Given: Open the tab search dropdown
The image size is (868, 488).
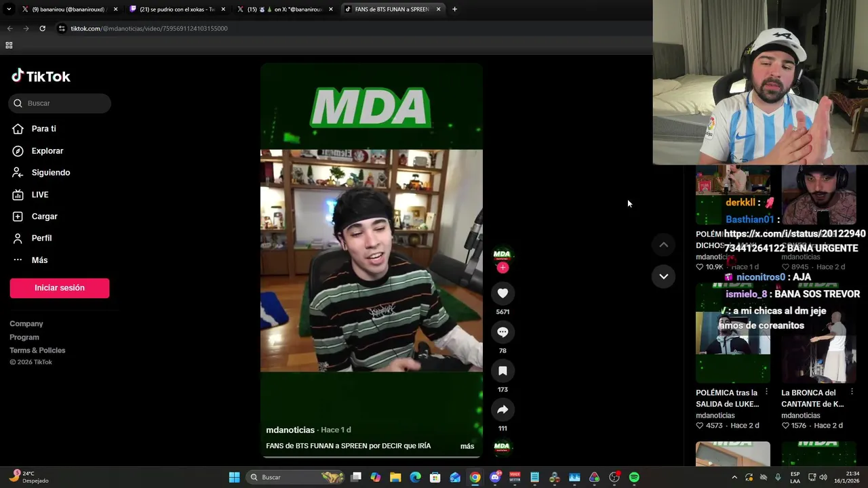Looking at the screenshot, I should click(9, 9).
